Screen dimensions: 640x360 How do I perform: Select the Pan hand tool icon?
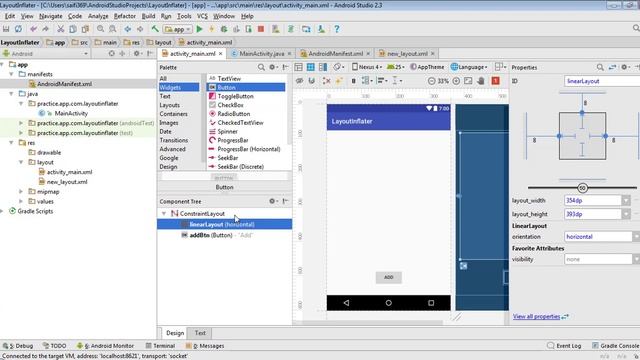click(x=481, y=81)
